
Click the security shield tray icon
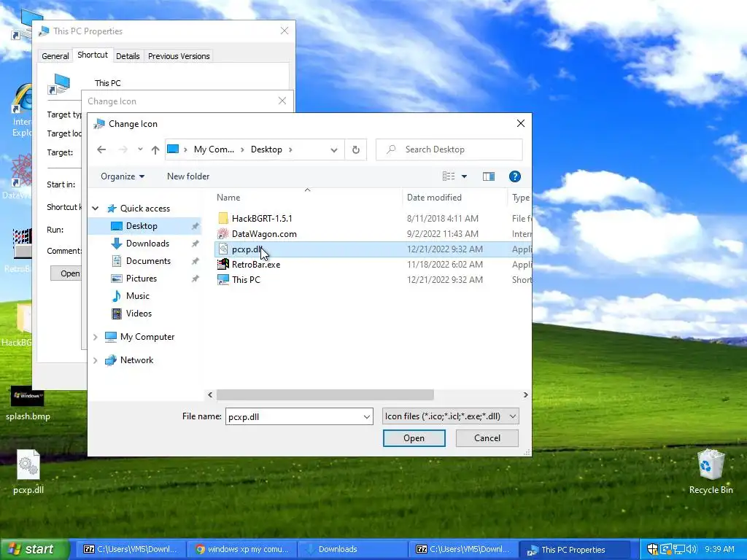(x=651, y=549)
